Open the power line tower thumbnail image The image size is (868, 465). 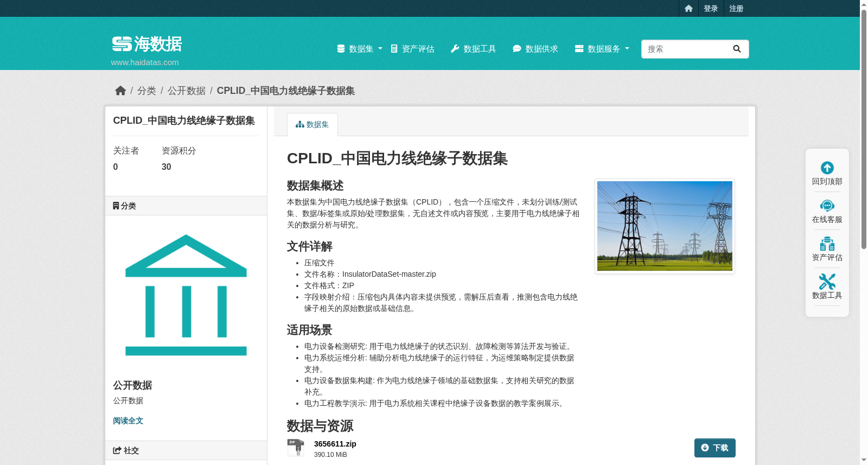(x=665, y=226)
